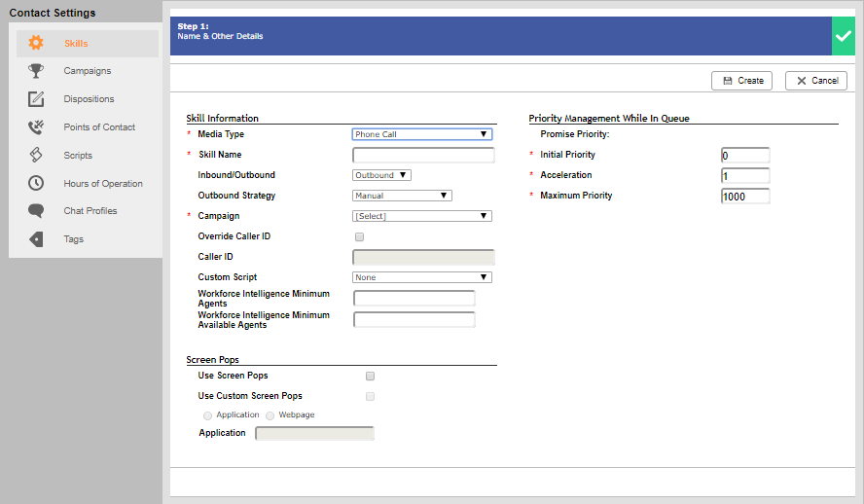Image resolution: width=864 pixels, height=504 pixels.
Task: Click the Hours of Operation clock icon
Action: pos(36,183)
